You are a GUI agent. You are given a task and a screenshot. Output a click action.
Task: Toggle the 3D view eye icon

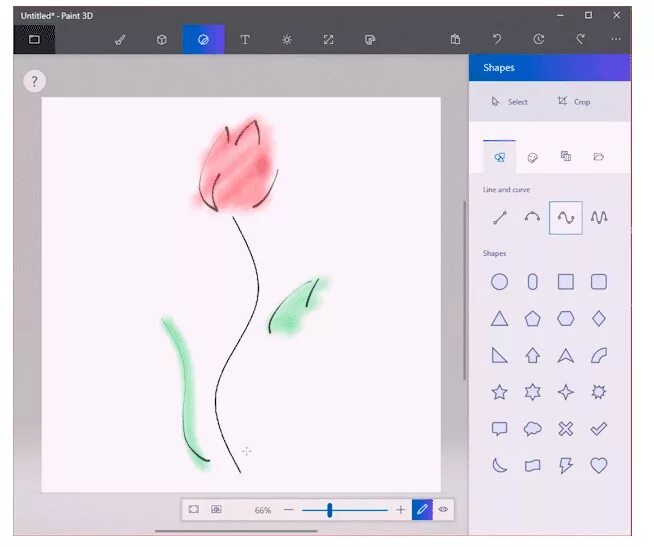pos(443,509)
